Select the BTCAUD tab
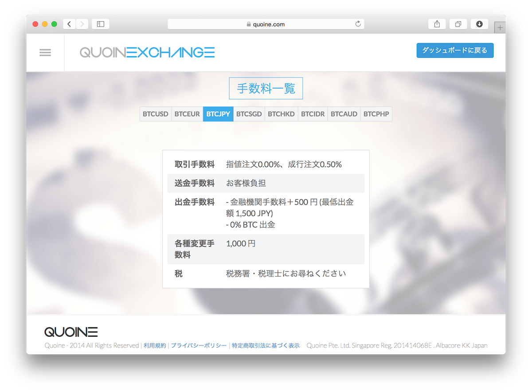Viewport: 532px width, 392px height. (344, 114)
